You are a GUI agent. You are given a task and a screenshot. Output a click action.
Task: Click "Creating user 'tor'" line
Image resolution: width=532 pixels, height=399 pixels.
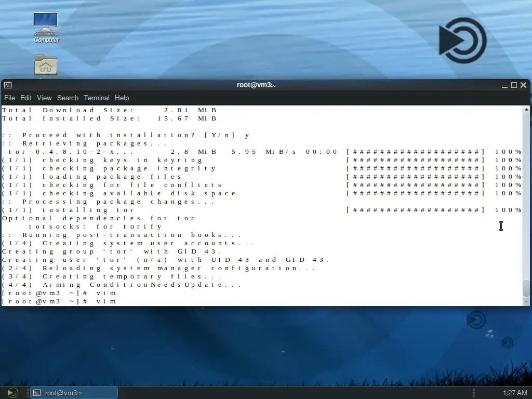point(166,260)
